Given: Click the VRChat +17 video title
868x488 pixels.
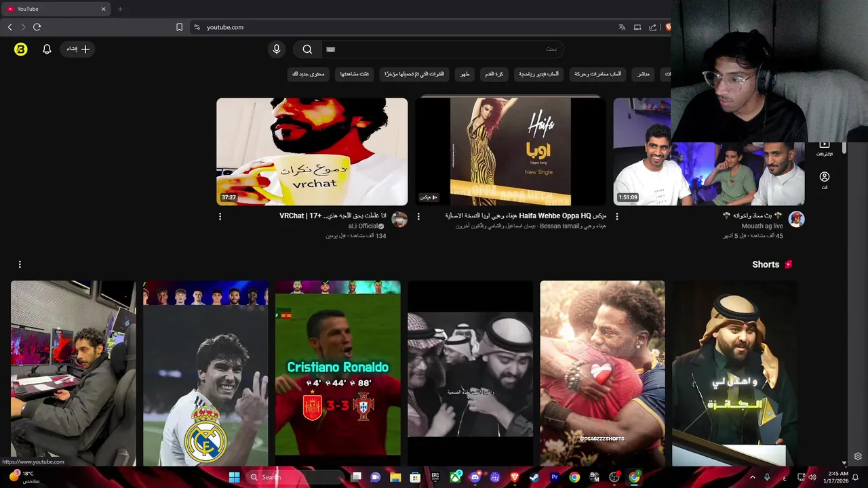Looking at the screenshot, I should [x=332, y=216].
